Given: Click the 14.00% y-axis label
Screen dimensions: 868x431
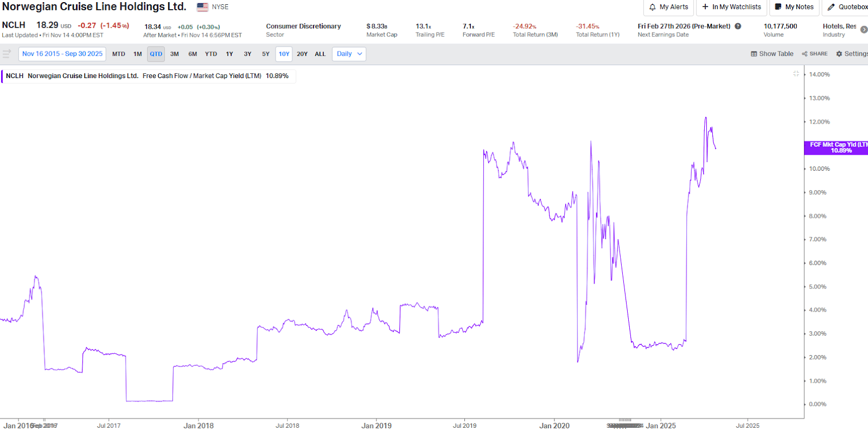Looking at the screenshot, I should pyautogui.click(x=819, y=74).
